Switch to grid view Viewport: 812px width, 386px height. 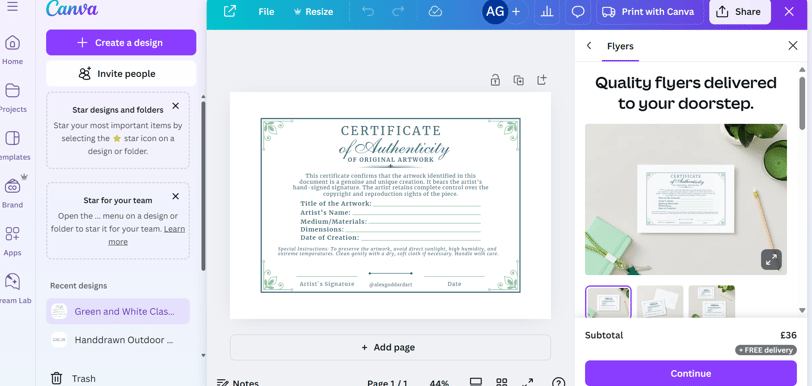(x=501, y=382)
